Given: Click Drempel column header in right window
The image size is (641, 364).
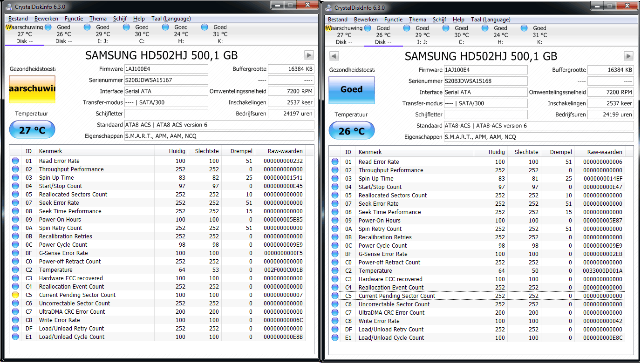Looking at the screenshot, I should [x=558, y=152].
